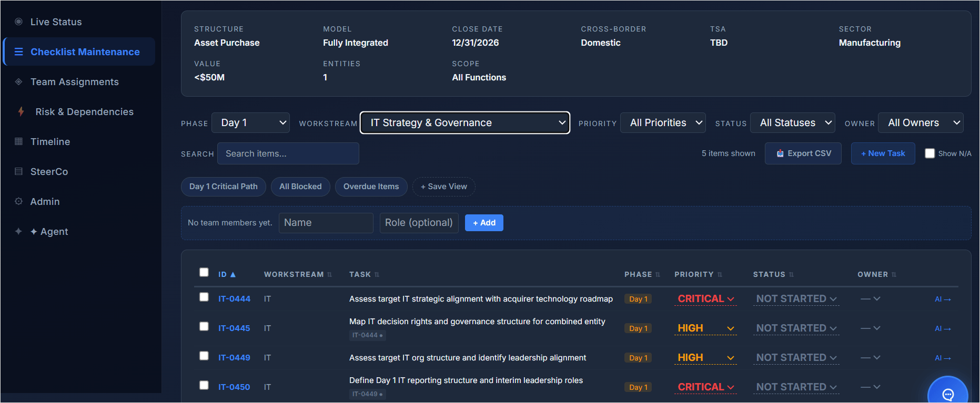
Task: Toggle the Show N/A checkbox
Action: (930, 153)
